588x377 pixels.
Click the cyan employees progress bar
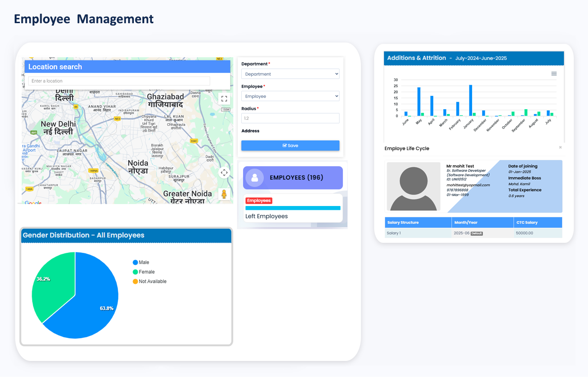[292, 208]
